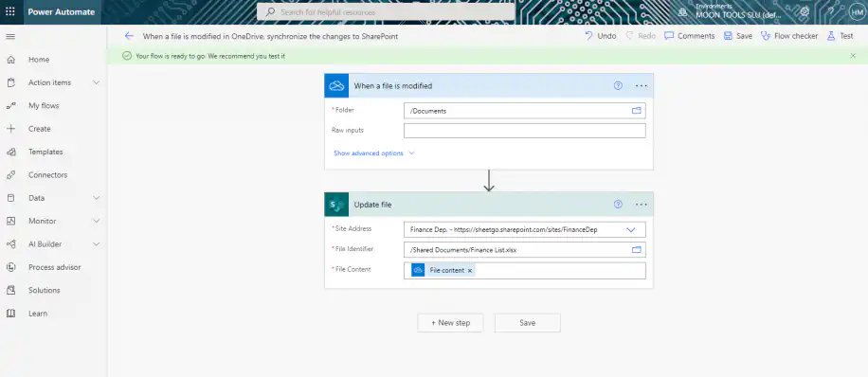Open the Site Address dropdown
This screenshot has height=377, width=868.
(x=630, y=229)
